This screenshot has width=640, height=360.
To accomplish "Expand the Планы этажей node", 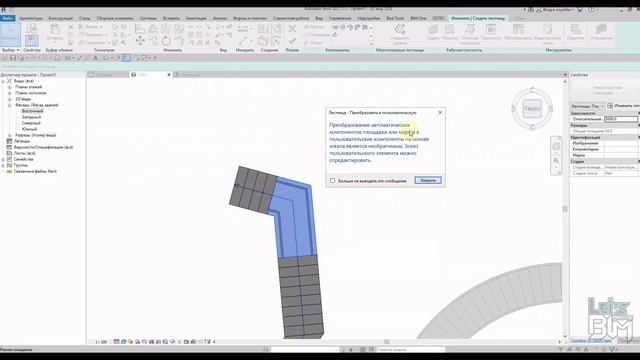I will pyautogui.click(x=10, y=87).
